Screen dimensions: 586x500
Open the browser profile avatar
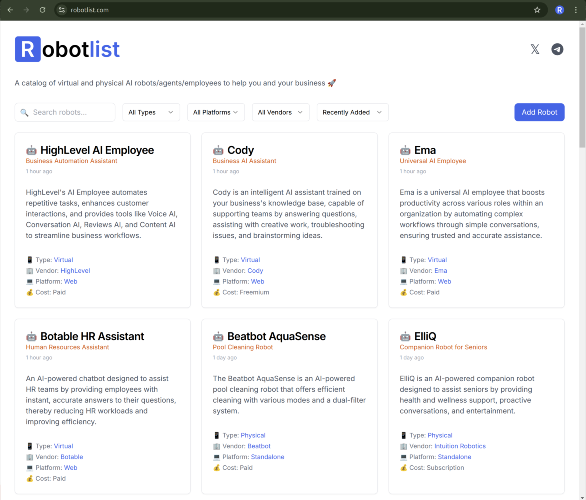point(559,10)
